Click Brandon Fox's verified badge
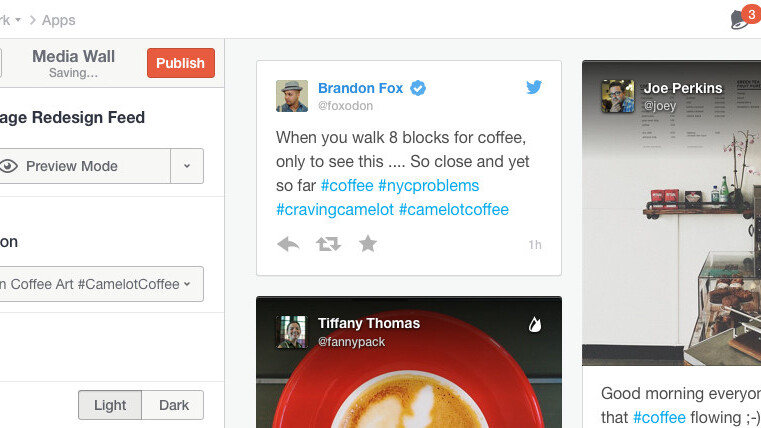 pos(418,88)
